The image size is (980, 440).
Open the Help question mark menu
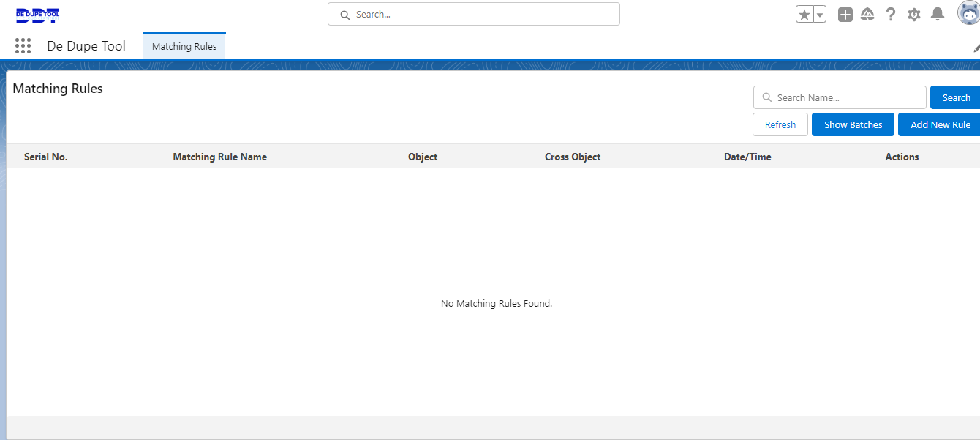[890, 15]
